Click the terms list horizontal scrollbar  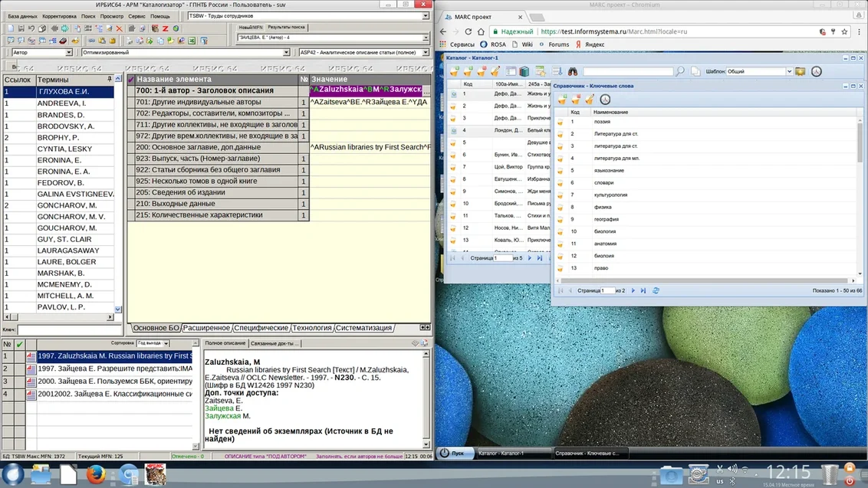coord(59,317)
